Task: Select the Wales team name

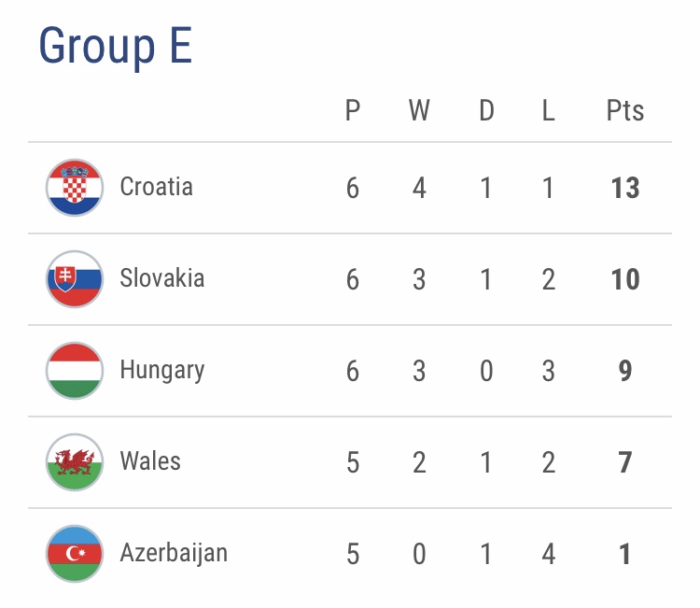Action: [150, 461]
